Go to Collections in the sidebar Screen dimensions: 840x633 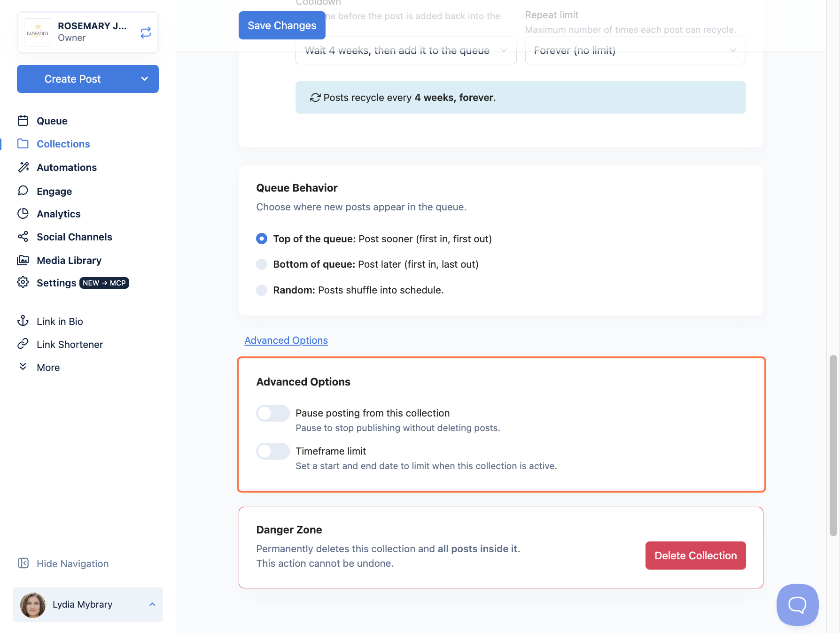pos(63,144)
